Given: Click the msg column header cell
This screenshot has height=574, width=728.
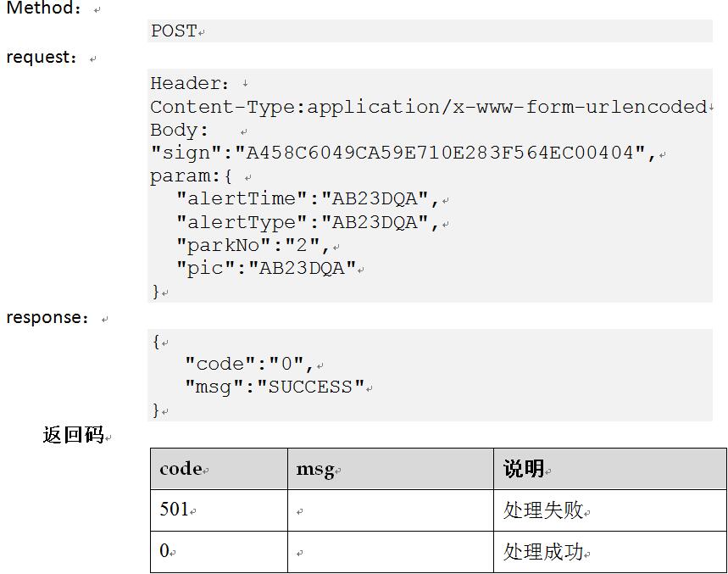Looking at the screenshot, I should (x=390, y=470).
